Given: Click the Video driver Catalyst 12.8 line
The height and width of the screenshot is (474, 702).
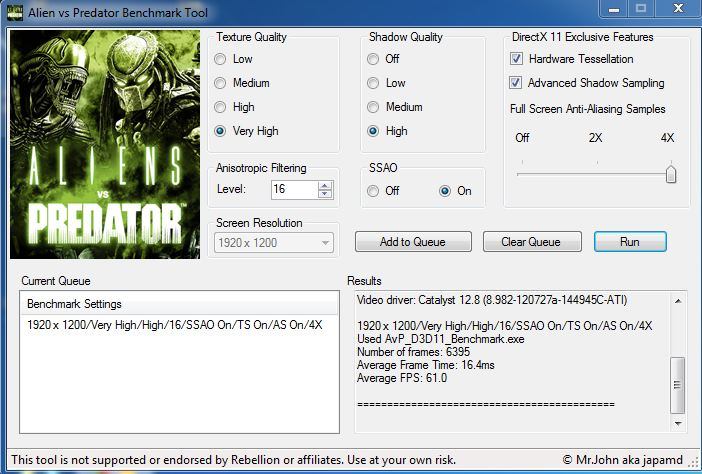Looking at the screenshot, I should [x=492, y=300].
